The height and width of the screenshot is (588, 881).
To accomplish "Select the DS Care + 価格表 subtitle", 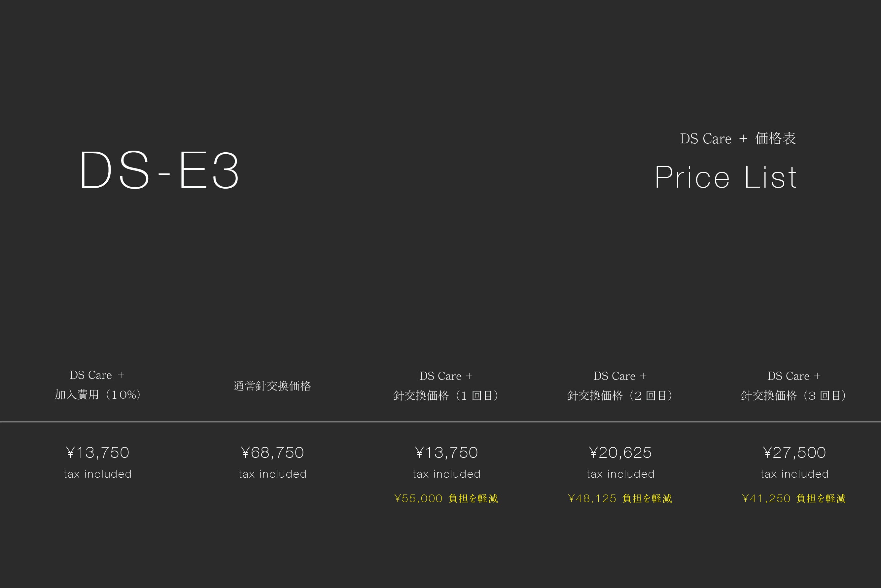I will (x=738, y=138).
